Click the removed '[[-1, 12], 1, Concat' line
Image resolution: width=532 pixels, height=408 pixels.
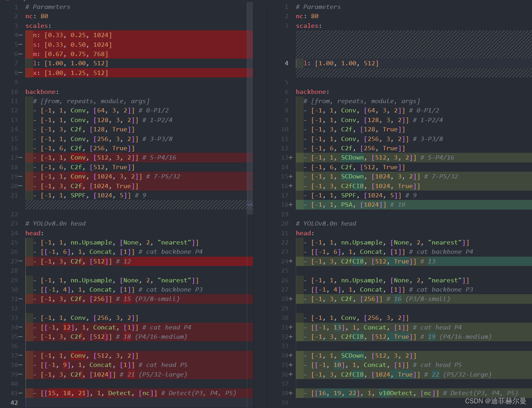139,327
